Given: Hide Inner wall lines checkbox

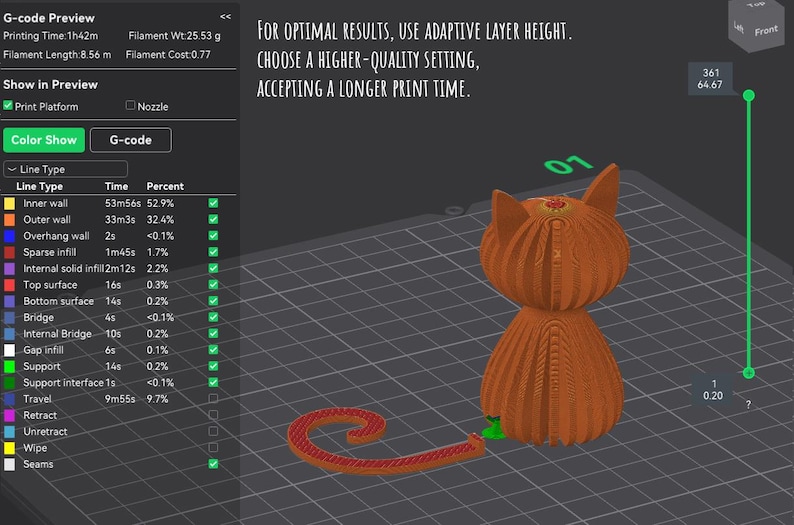Looking at the screenshot, I should click(213, 203).
